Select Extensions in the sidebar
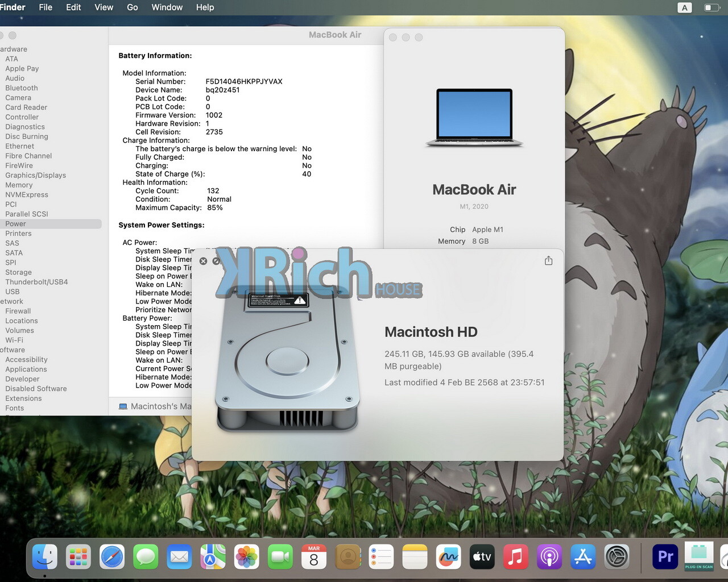The width and height of the screenshot is (728, 582). point(23,398)
